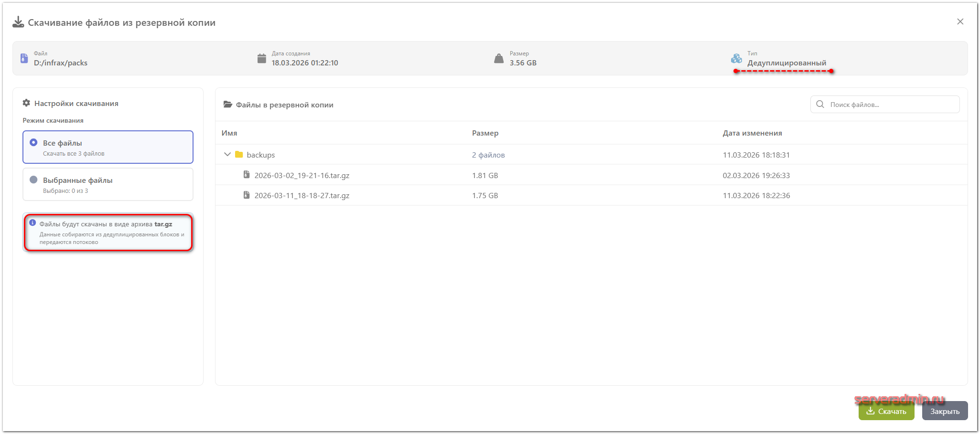Click the open folder icon in files header

coord(228,105)
